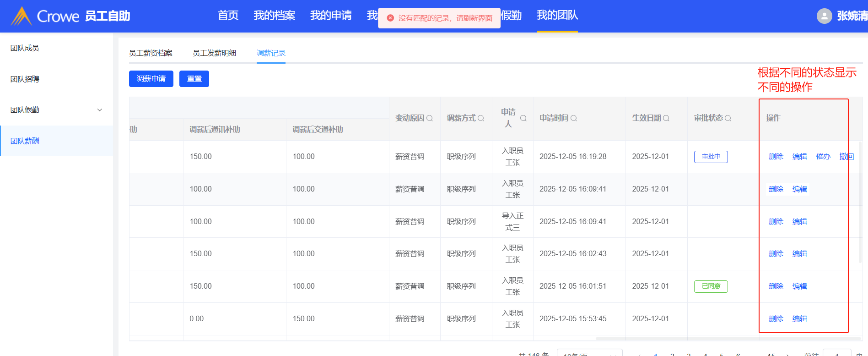This screenshot has height=356, width=868.
Task: Click the red error icon in notification
Action: point(390,18)
